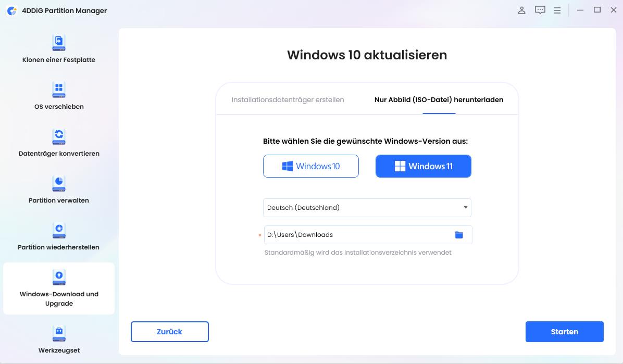Click the Zurück button
This screenshot has width=623, height=364.
click(x=170, y=332)
